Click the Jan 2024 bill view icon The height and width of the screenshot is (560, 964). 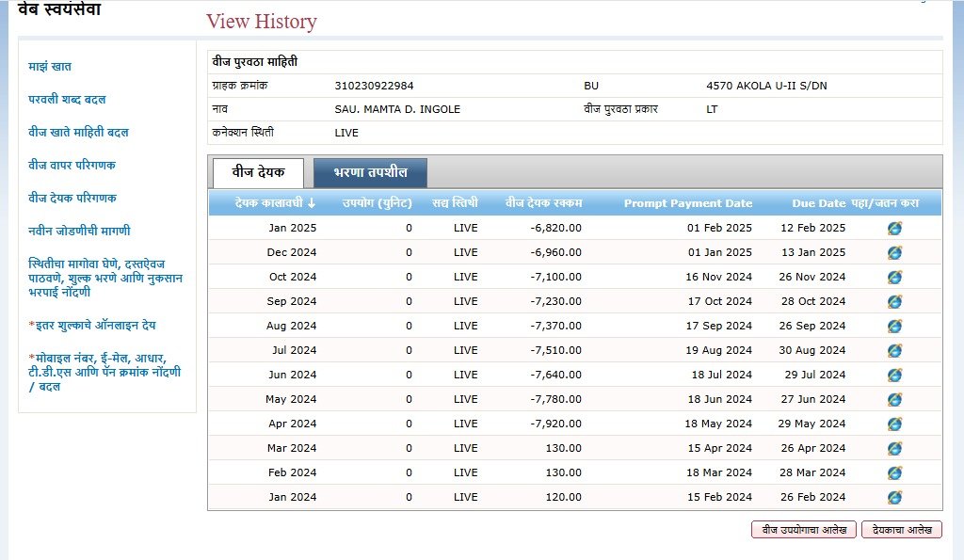pos(894,497)
